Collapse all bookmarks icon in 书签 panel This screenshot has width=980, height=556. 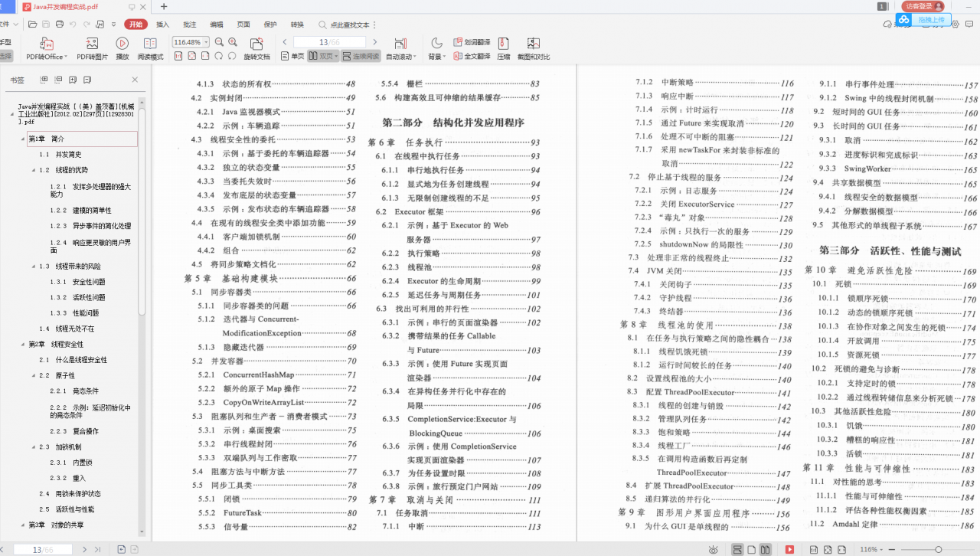click(58, 80)
